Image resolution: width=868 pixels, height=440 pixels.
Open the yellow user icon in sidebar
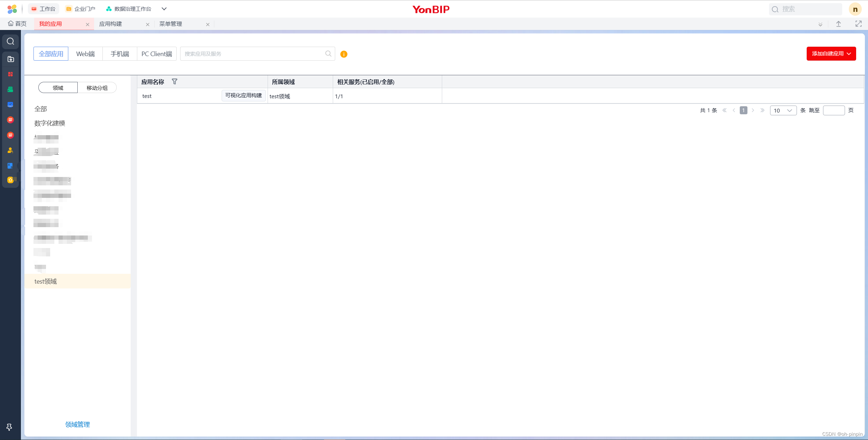pyautogui.click(x=10, y=150)
